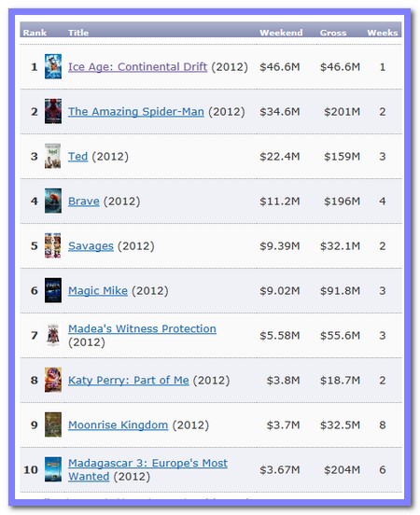The image size is (420, 515).
Task: Select the Ted movie poster thumbnail
Action: pos(53,156)
